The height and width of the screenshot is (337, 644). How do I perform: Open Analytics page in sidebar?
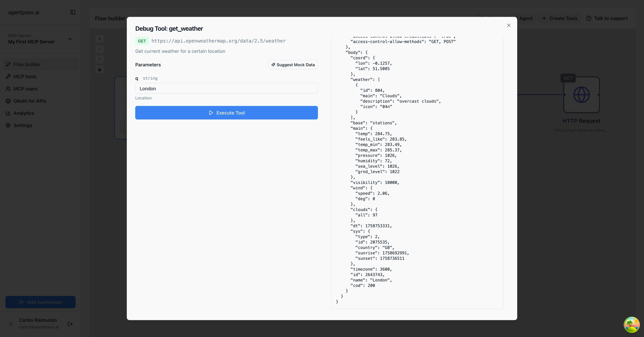click(24, 113)
